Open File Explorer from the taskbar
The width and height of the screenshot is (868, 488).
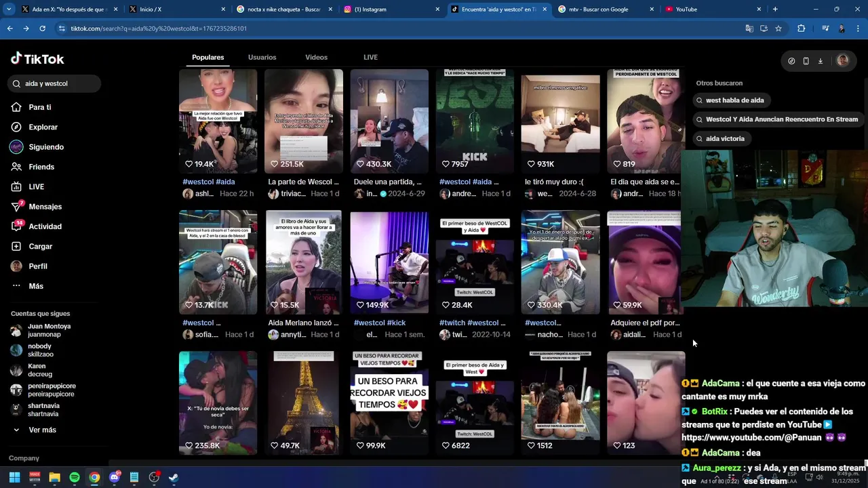(x=54, y=477)
